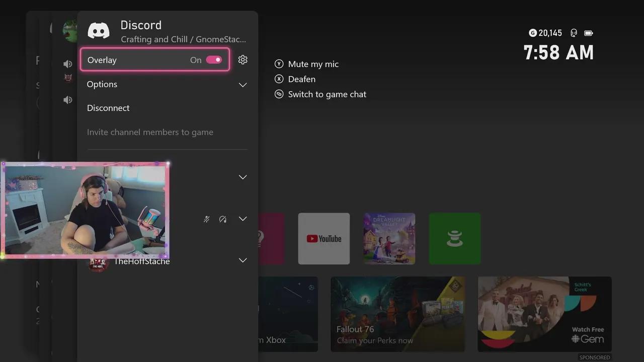Screen dimensions: 644x362
Task: Click the deafened headphones icon
Action: (223, 219)
